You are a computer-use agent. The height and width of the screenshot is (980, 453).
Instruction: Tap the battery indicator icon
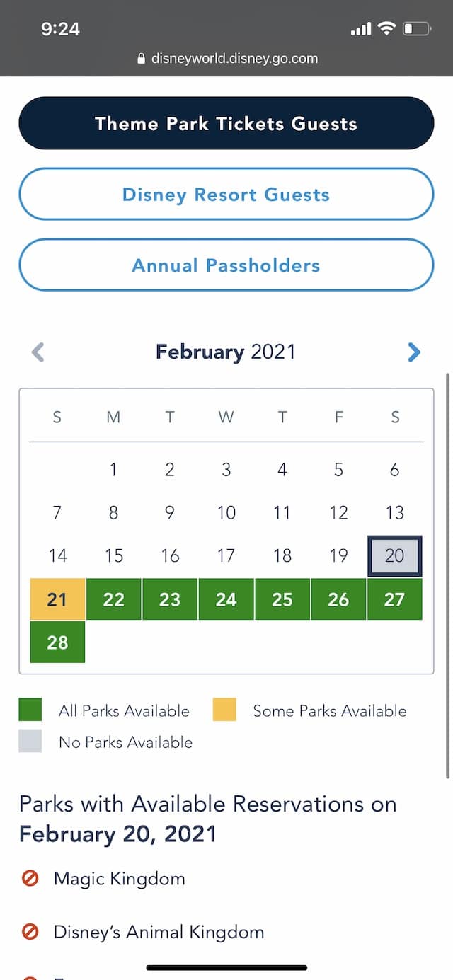pos(417,29)
